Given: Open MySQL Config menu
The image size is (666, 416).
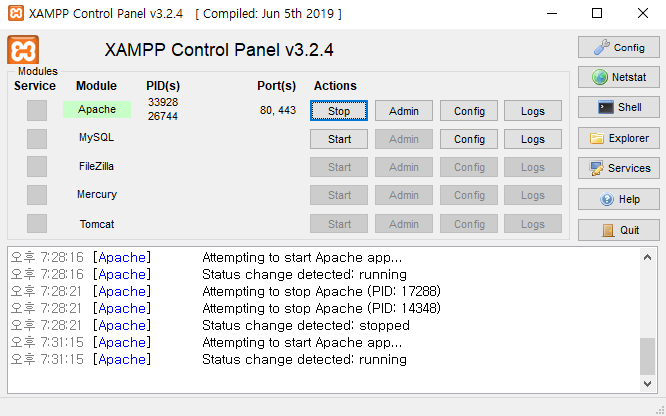Looking at the screenshot, I should pyautogui.click(x=469, y=139).
